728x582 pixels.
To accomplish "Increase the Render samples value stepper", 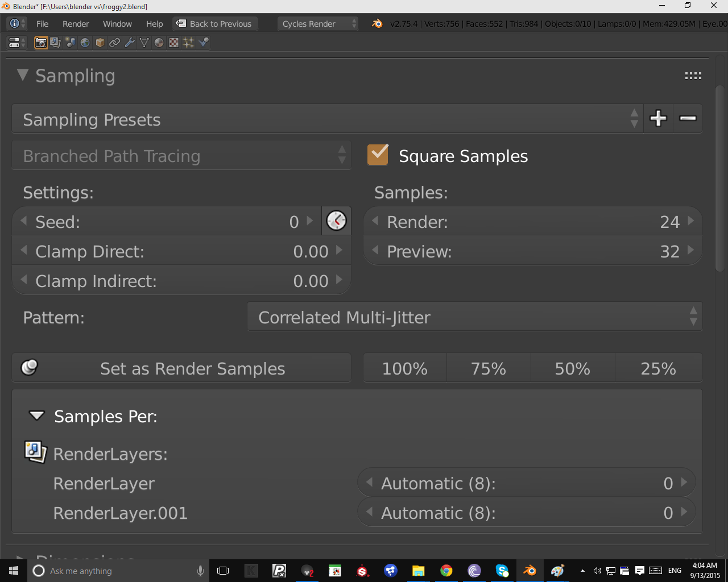I will 691,222.
